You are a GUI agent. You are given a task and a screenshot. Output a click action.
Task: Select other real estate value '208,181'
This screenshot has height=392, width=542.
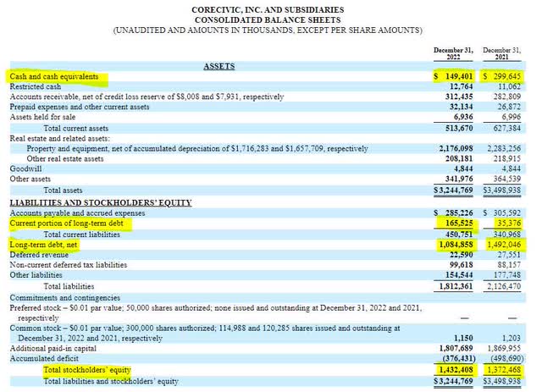point(459,158)
